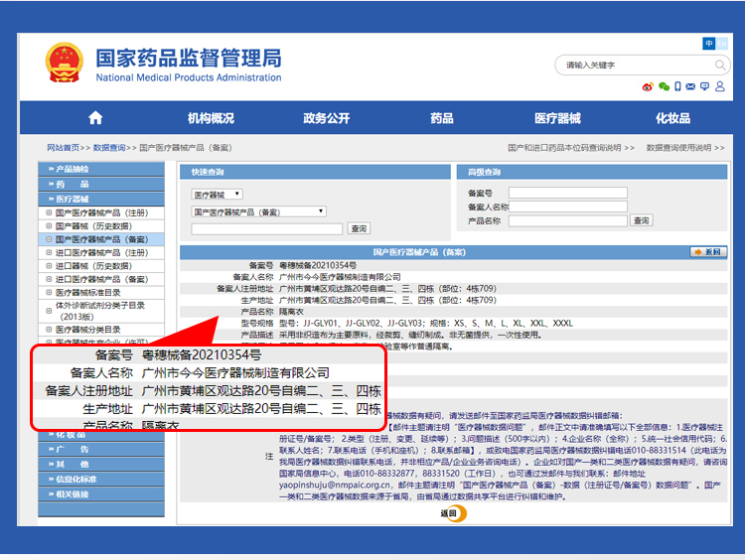Expand 进口医疗器械产品（备案） in sidebar
The image size is (745, 560).
click(x=49, y=280)
